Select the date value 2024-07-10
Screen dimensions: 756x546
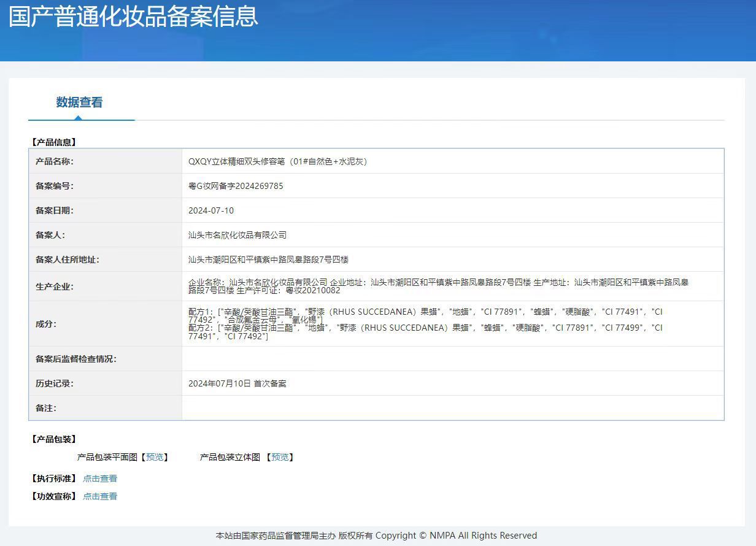[x=211, y=210]
